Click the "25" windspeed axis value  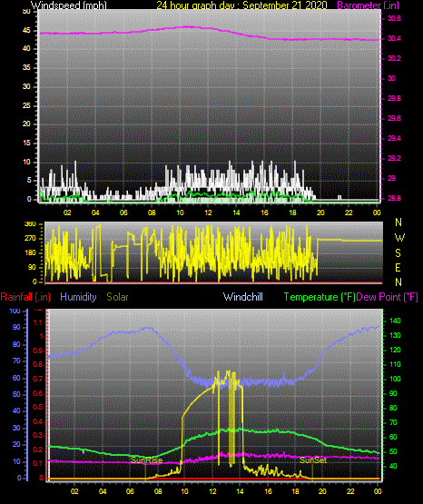pos(26,105)
